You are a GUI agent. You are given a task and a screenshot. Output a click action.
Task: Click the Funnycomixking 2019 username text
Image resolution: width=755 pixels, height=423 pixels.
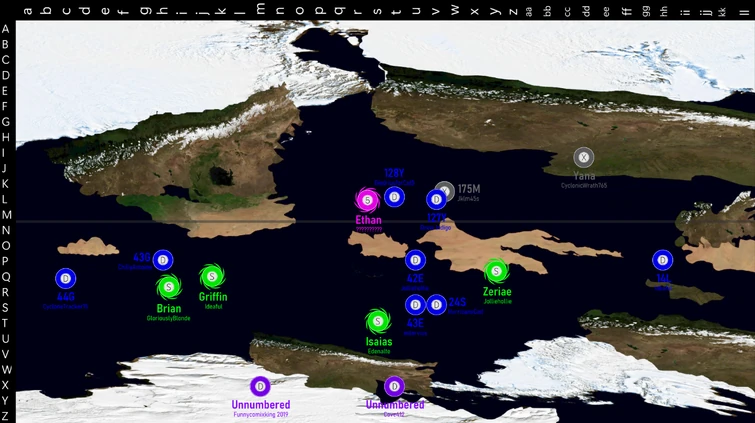coord(260,414)
